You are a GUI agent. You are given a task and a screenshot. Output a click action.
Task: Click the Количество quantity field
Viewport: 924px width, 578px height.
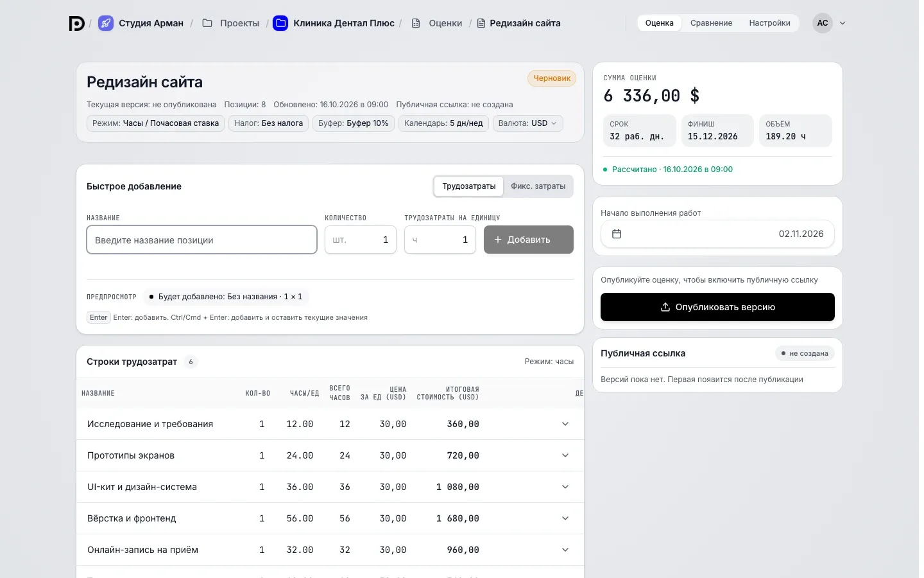click(361, 240)
